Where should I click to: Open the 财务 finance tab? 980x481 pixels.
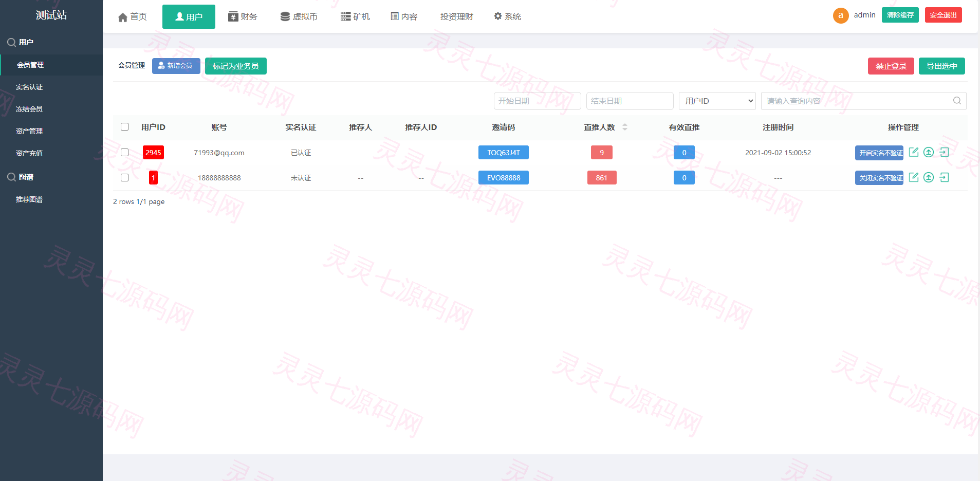click(243, 17)
